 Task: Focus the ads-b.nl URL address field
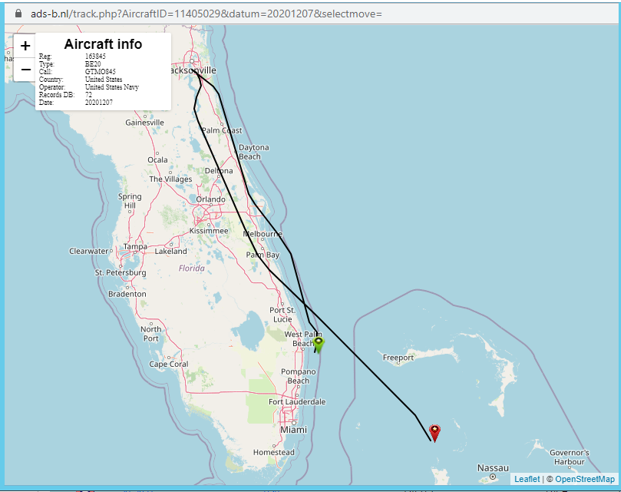(x=206, y=14)
